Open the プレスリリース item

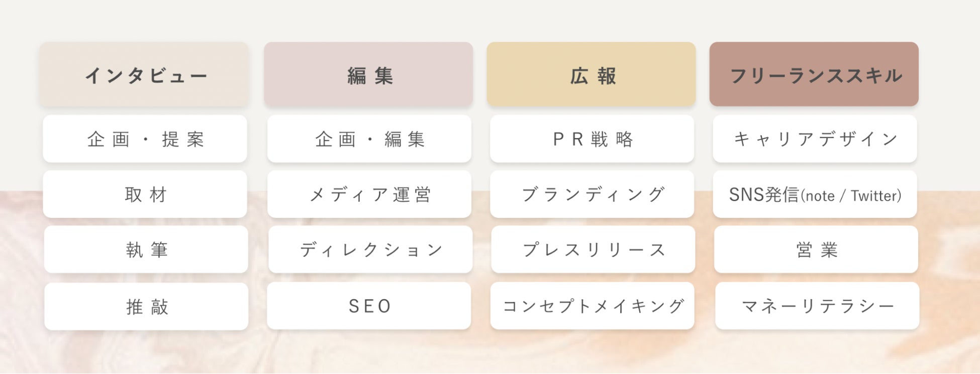(x=593, y=250)
